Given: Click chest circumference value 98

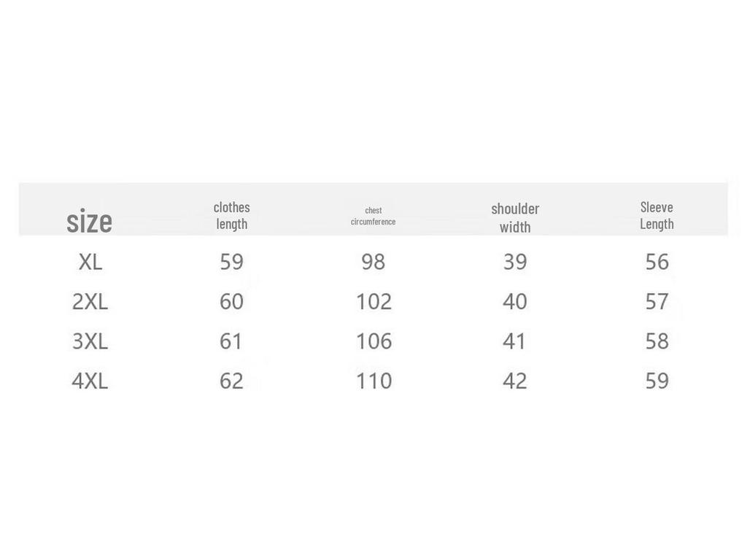Looking at the screenshot, I should click(x=373, y=262).
